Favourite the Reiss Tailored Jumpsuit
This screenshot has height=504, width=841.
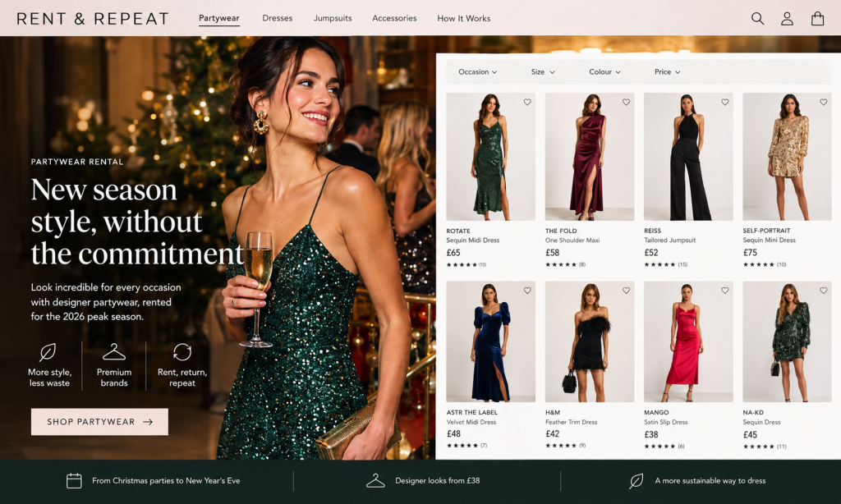pyautogui.click(x=724, y=102)
